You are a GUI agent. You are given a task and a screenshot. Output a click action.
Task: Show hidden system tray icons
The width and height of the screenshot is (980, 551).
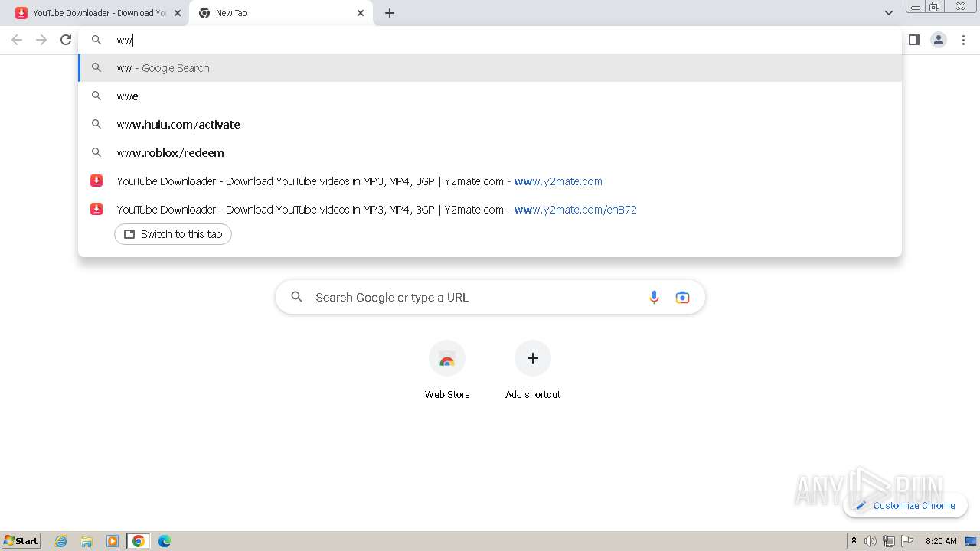click(854, 541)
